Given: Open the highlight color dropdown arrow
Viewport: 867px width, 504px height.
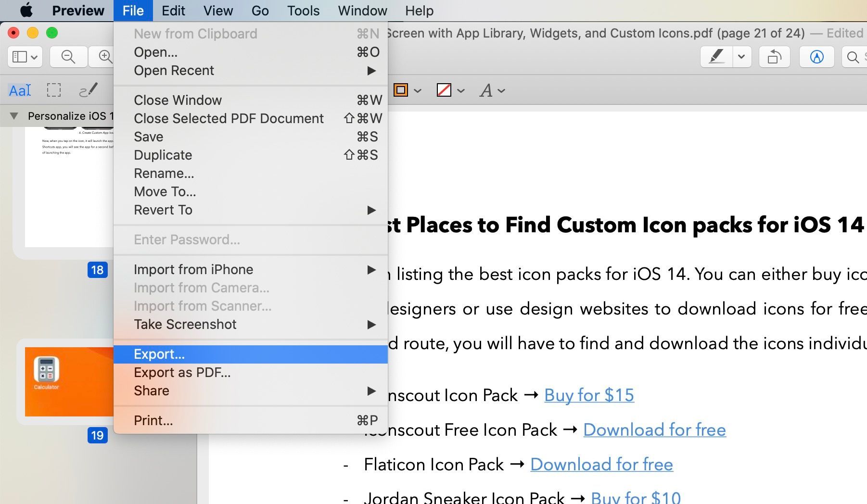Looking at the screenshot, I should point(741,57).
